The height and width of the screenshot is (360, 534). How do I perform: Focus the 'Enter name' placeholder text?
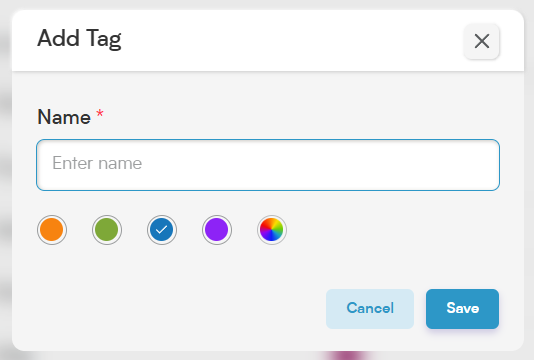point(97,163)
